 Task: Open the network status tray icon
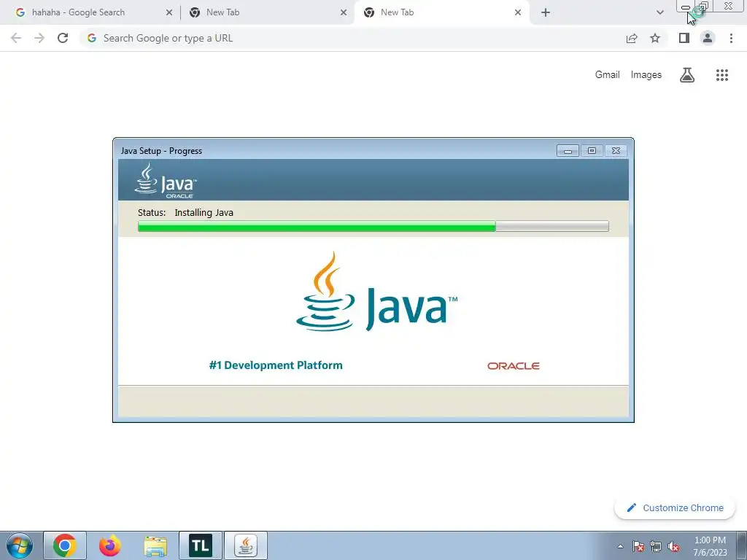tap(656, 546)
